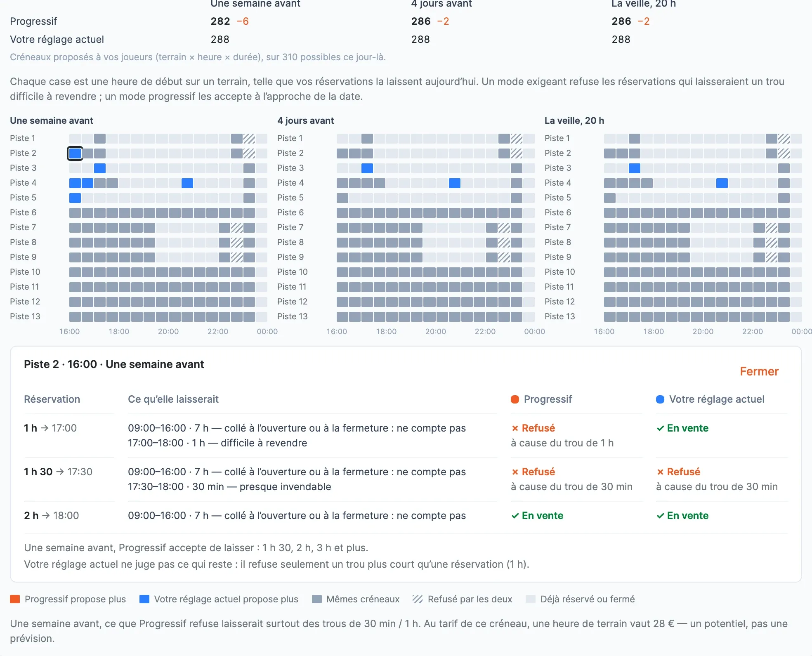Click the 'Piste 2 · 16:00 · Une semaine avant' title

coord(114,364)
